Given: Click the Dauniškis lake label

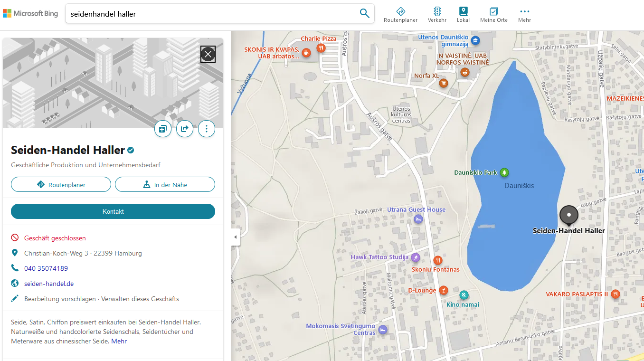Looking at the screenshot, I should click(519, 186).
